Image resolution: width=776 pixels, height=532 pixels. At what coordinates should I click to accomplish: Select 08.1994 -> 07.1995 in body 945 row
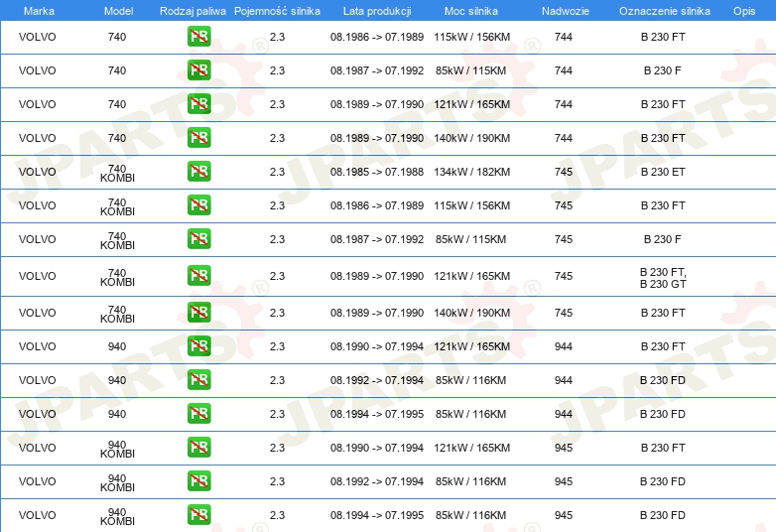pyautogui.click(x=377, y=515)
